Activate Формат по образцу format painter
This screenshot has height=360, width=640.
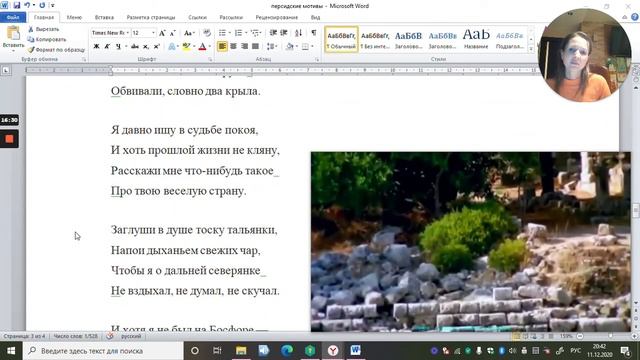56,50
